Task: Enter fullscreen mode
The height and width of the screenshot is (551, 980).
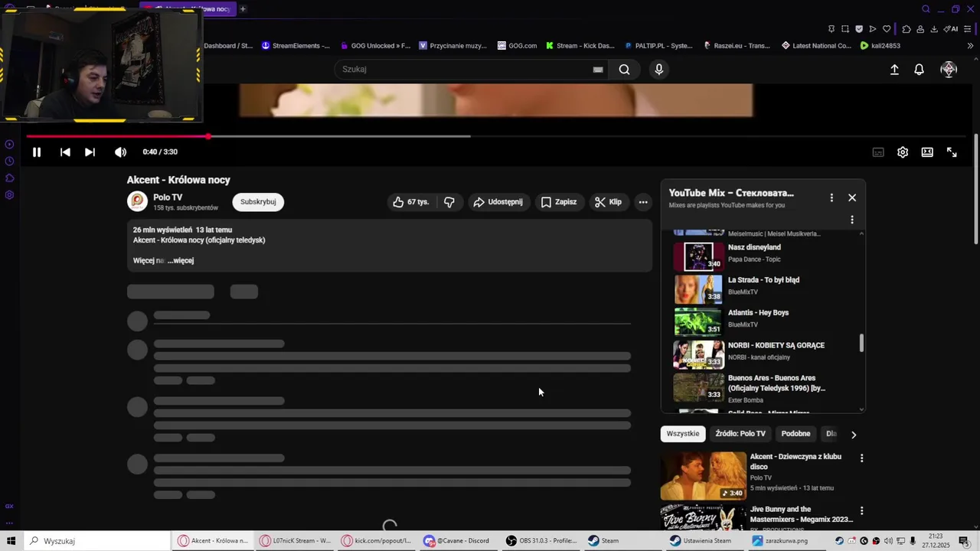Action: (x=952, y=152)
